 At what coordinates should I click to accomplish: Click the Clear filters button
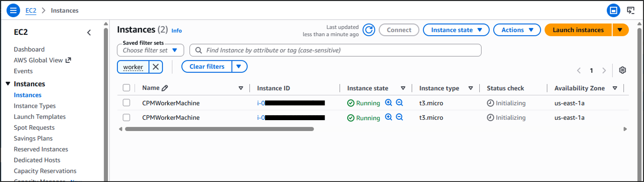coord(207,66)
